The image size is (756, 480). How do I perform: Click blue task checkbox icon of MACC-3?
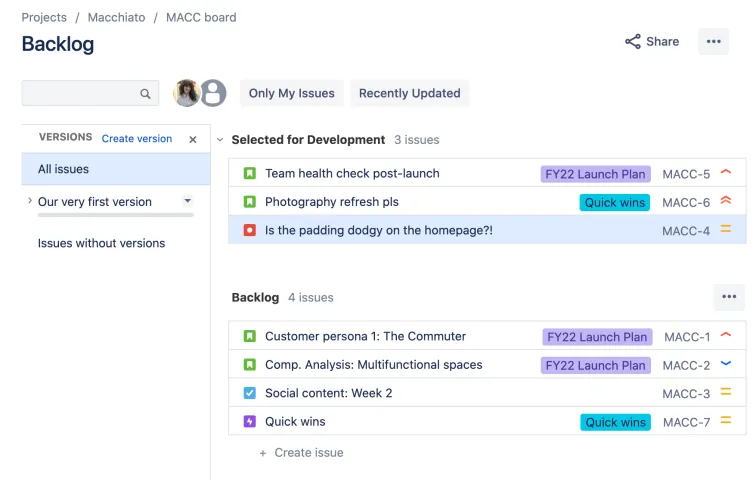tap(249, 393)
